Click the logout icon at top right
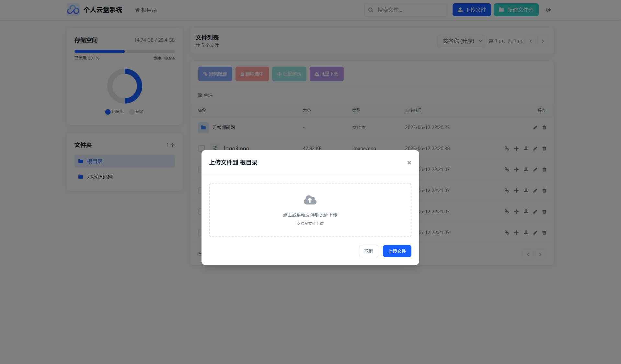This screenshot has width=621, height=364. [549, 10]
